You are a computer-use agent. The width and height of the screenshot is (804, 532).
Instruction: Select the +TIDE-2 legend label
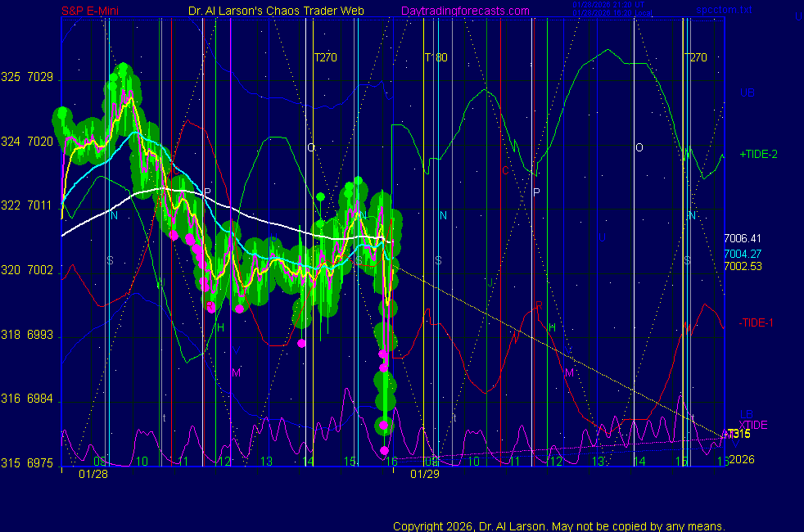point(758,154)
